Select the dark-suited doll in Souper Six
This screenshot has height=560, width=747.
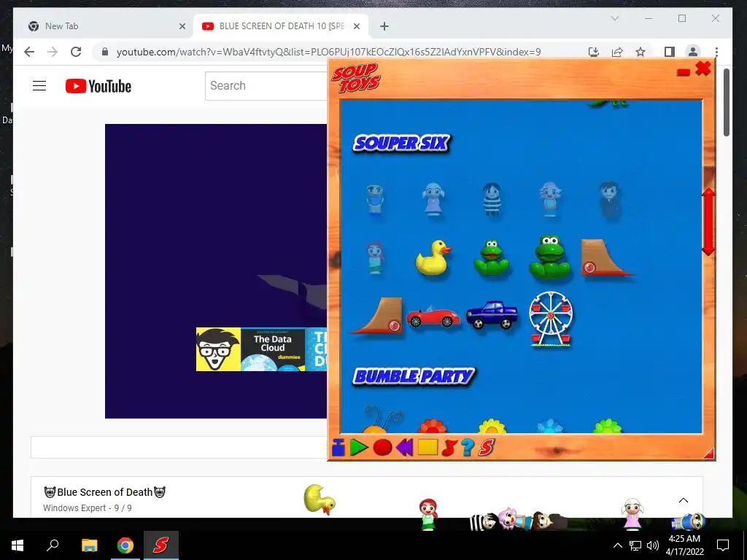coord(609,200)
